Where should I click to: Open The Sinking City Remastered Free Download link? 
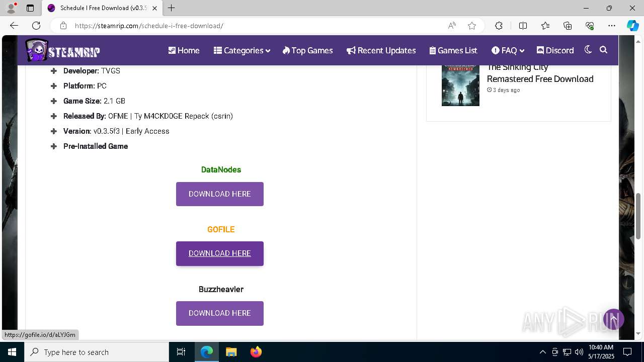pos(540,73)
